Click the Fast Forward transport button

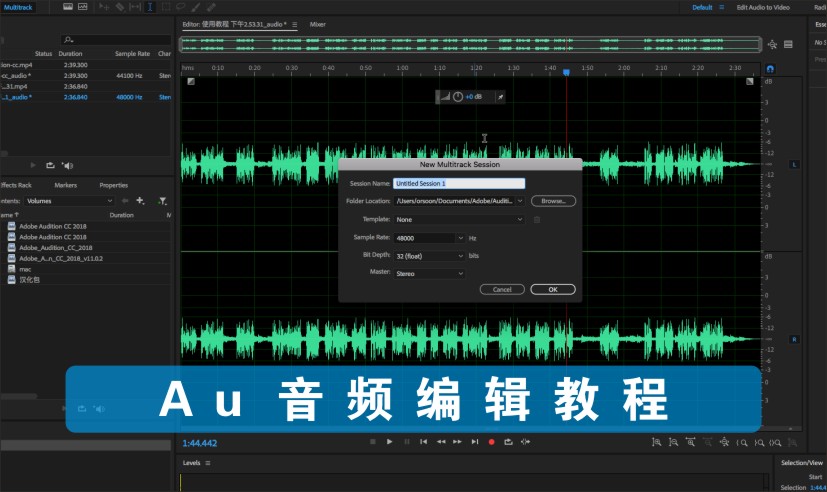[457, 442]
